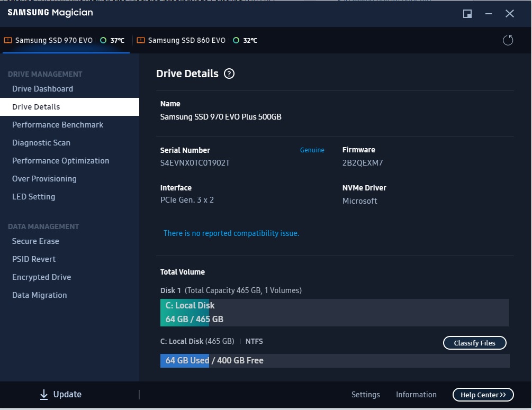The width and height of the screenshot is (532, 410).
Task: Click the 970 EVO health status circle
Action: point(103,40)
